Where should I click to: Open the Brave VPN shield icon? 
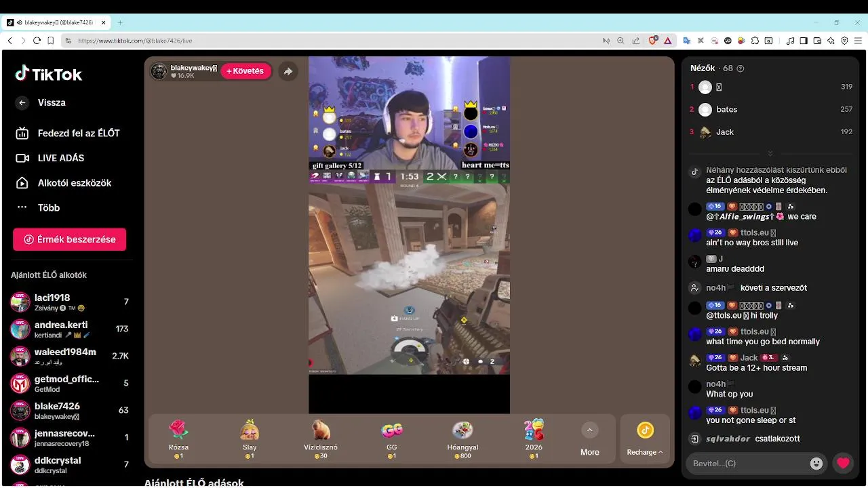pos(844,41)
